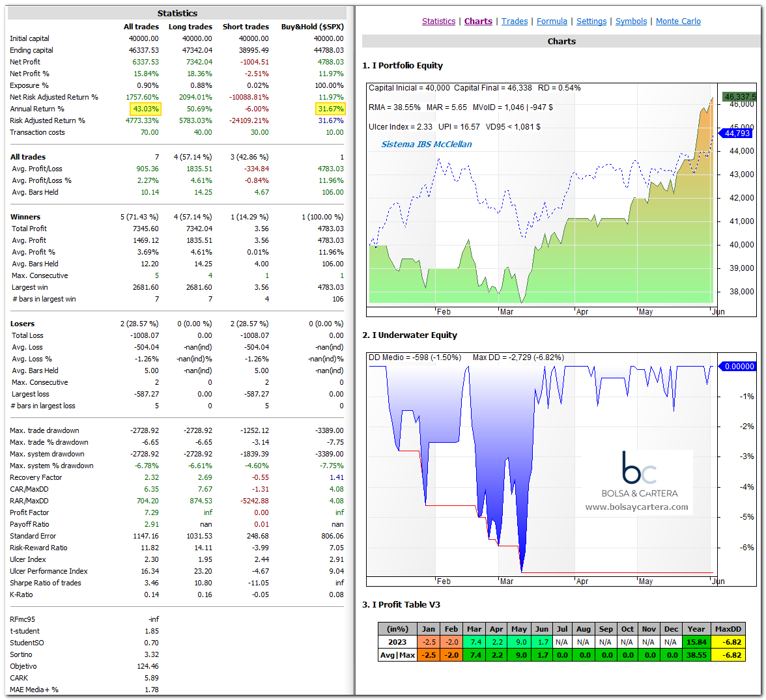Select highlighted Buy&Hold annual return 31.67%
Image resolution: width=766 pixels, height=700 pixels.
330,109
